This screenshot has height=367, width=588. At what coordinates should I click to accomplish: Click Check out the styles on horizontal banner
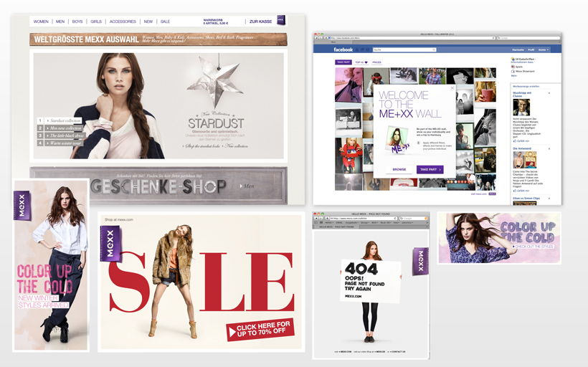[533, 247]
